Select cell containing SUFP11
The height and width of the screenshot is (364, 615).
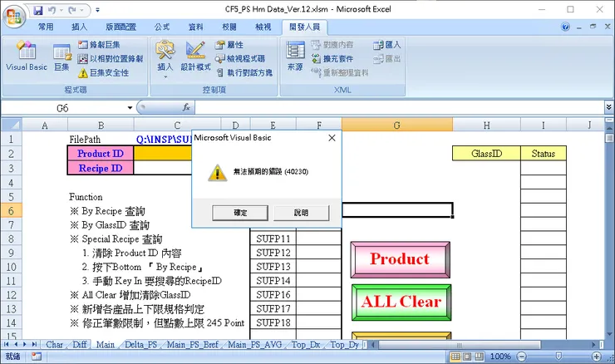coord(273,239)
